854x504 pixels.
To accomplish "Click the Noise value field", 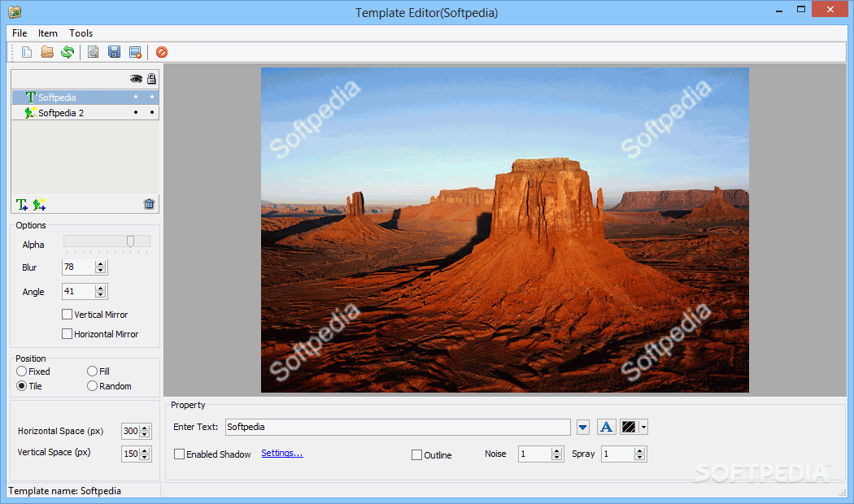I will click(534, 454).
